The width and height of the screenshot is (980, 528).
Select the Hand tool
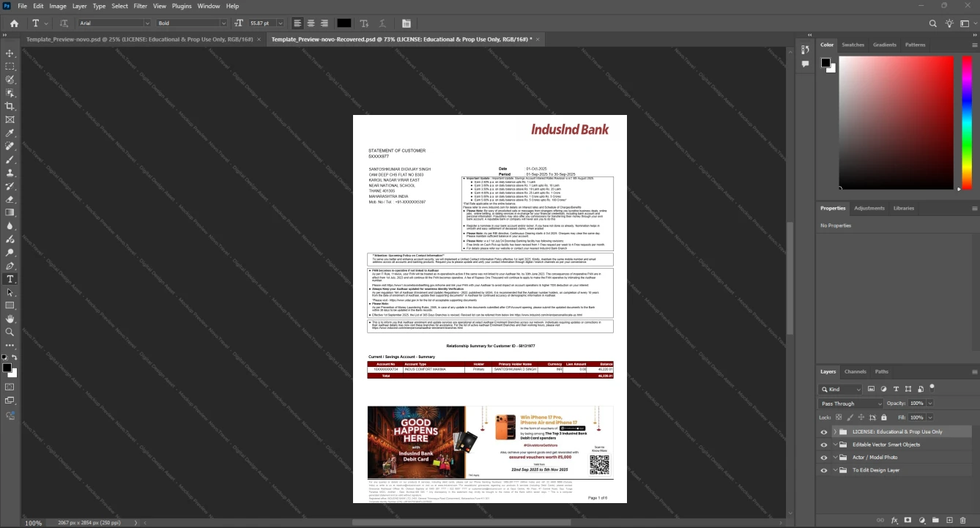[10, 319]
